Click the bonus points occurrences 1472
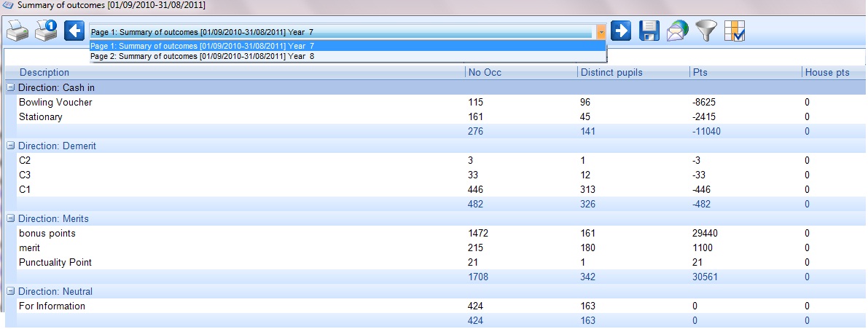This screenshot has height=329, width=868. (478, 234)
